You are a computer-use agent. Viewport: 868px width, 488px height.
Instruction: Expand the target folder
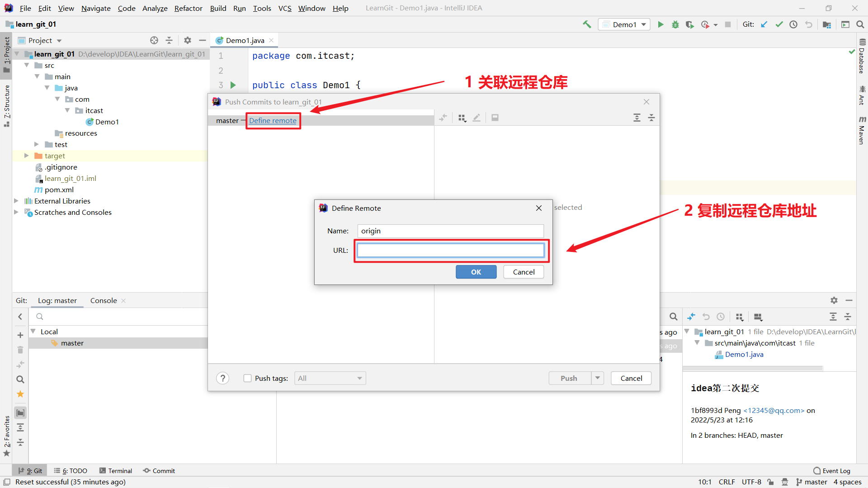(x=26, y=156)
